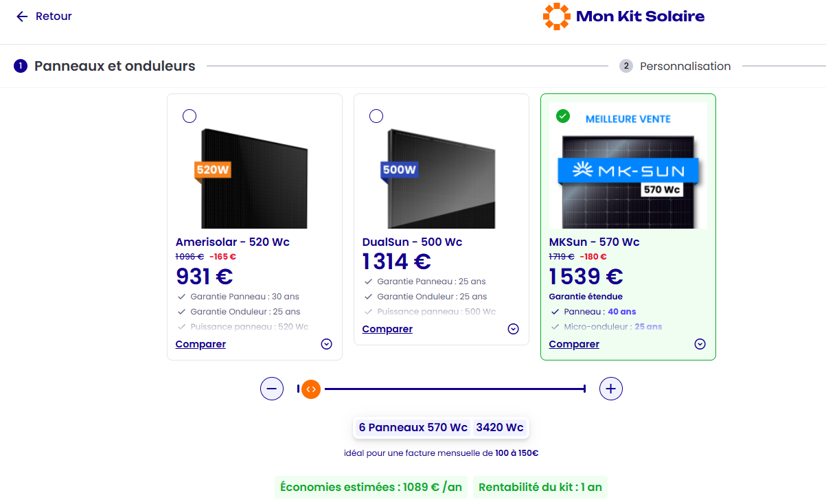Expand Amerisolar details chevron
The width and height of the screenshot is (826, 504).
(327, 345)
